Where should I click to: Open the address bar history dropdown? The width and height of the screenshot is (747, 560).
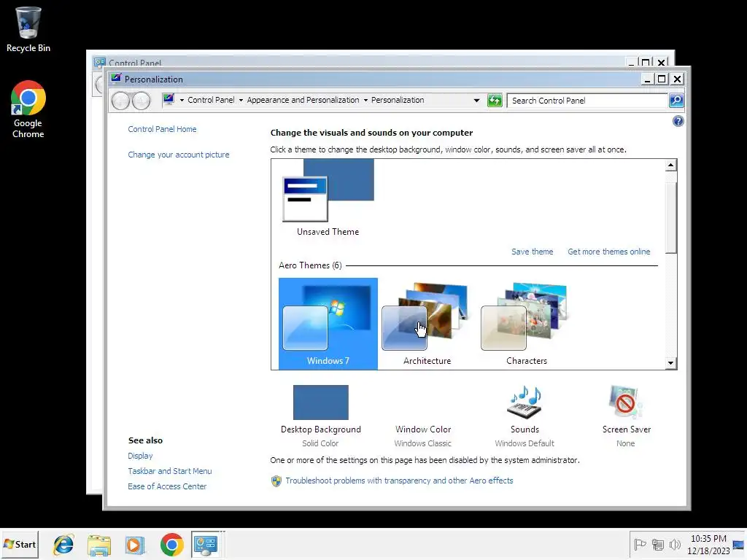pos(476,101)
